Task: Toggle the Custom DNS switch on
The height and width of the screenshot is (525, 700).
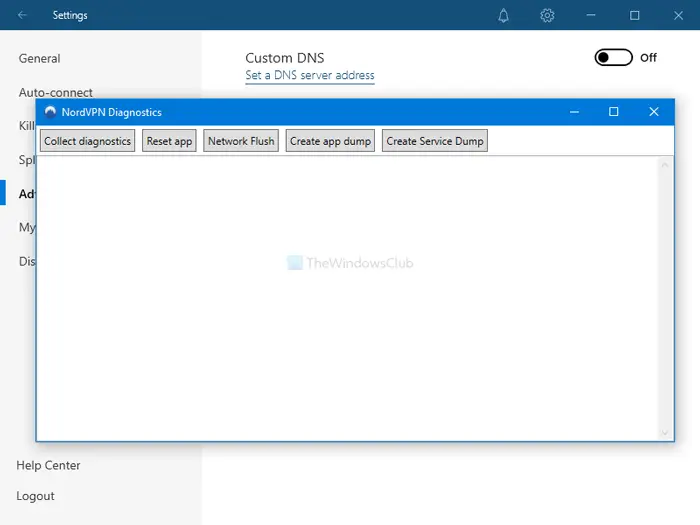Action: [x=613, y=58]
